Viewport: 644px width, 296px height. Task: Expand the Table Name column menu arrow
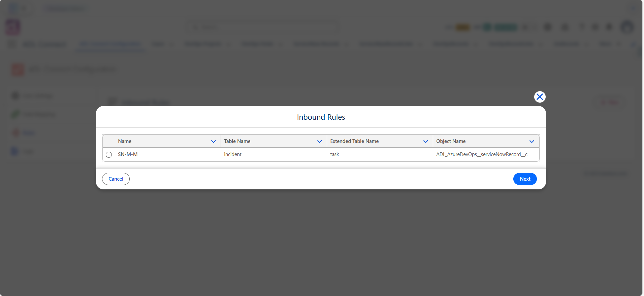click(320, 141)
